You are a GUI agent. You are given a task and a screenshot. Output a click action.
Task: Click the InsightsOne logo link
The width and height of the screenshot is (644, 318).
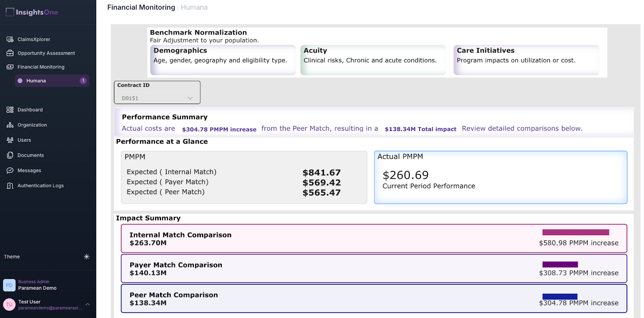point(32,12)
